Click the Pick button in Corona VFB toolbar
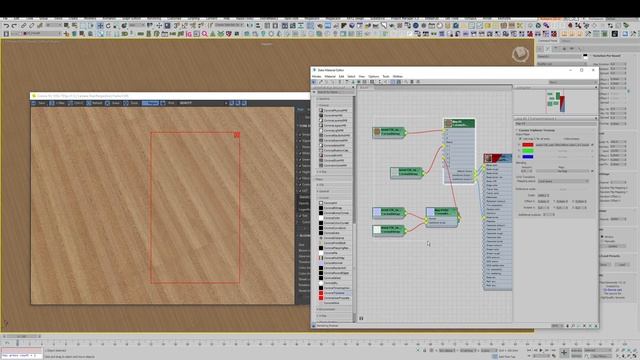 tap(167, 103)
